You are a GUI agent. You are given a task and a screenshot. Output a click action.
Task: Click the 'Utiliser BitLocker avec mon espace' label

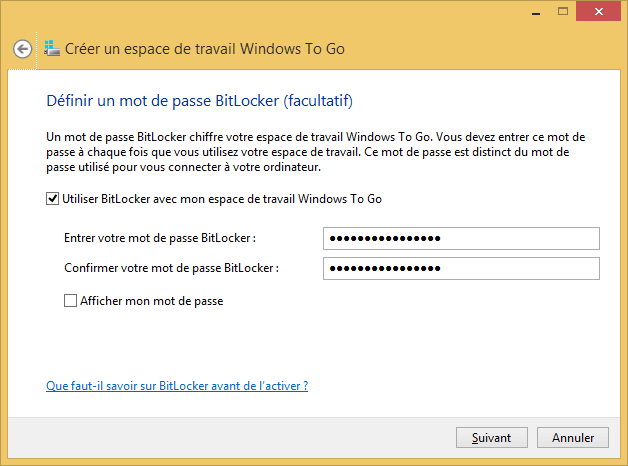tap(222, 199)
